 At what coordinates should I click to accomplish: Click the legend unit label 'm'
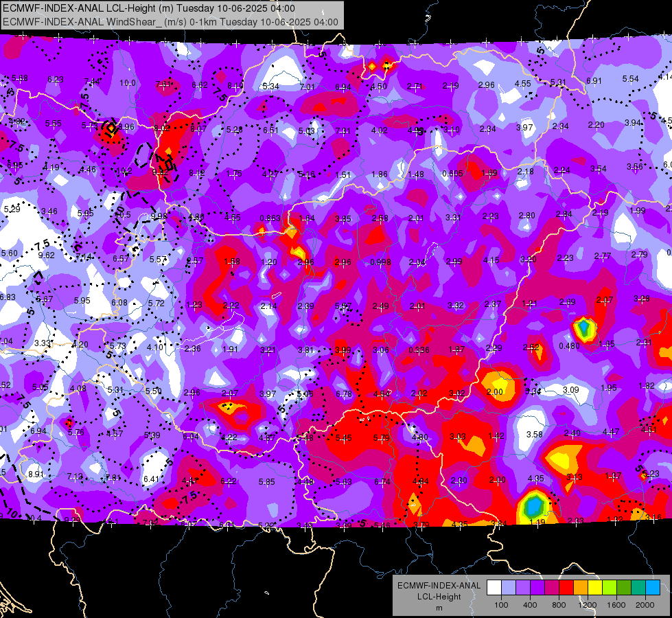click(x=439, y=608)
